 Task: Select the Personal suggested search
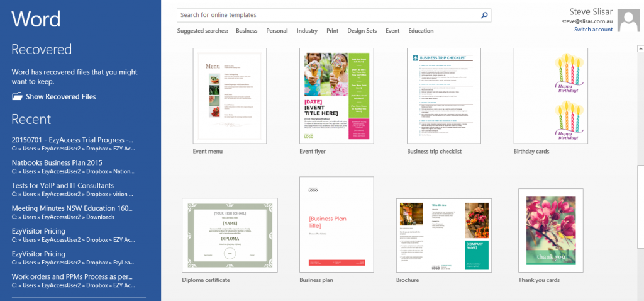click(x=277, y=31)
